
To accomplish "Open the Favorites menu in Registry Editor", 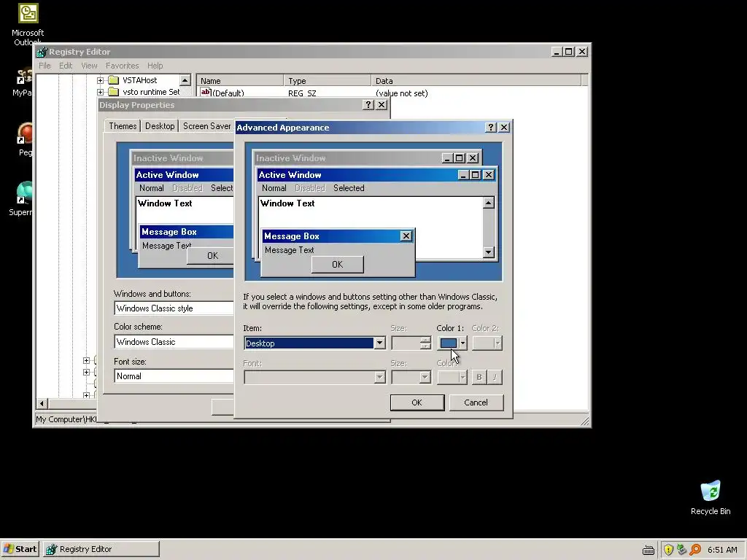I will click(122, 66).
